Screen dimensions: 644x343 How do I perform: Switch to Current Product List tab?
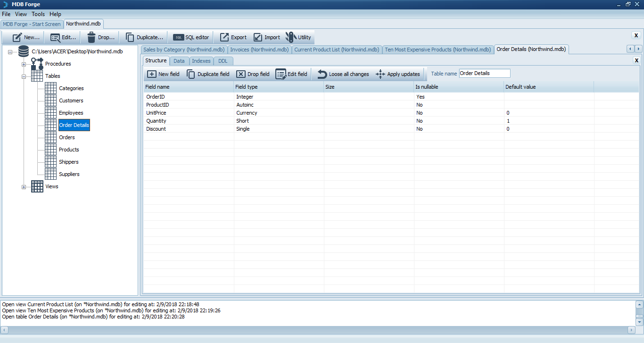point(337,50)
